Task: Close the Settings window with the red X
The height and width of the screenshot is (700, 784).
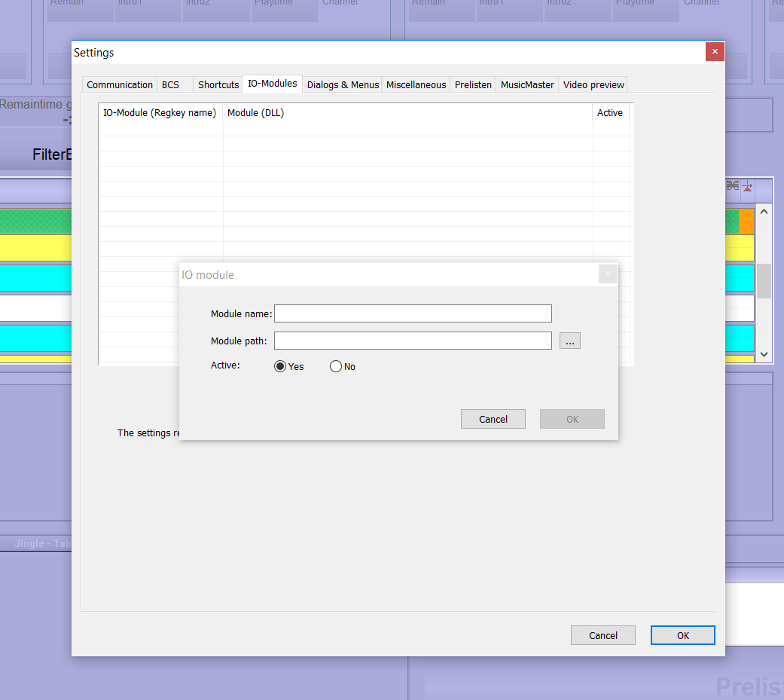Action: pyautogui.click(x=715, y=52)
